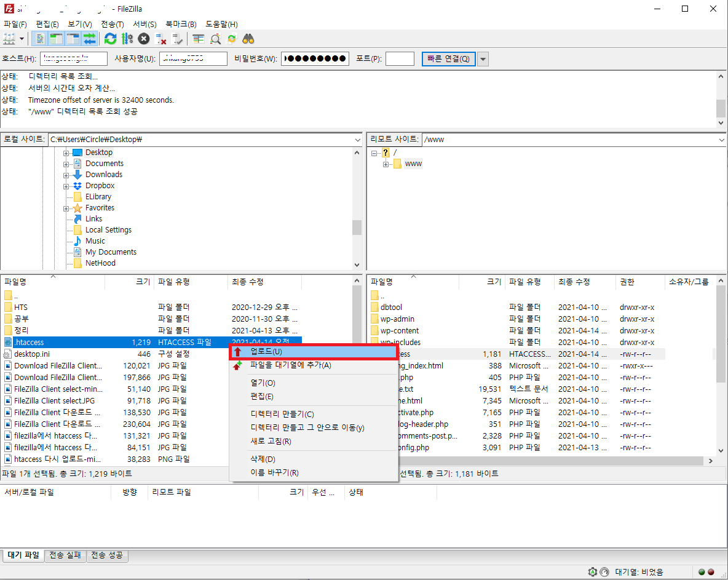The width and height of the screenshot is (728, 580).
Task: Open the 전송(T) menu
Action: tap(113, 24)
